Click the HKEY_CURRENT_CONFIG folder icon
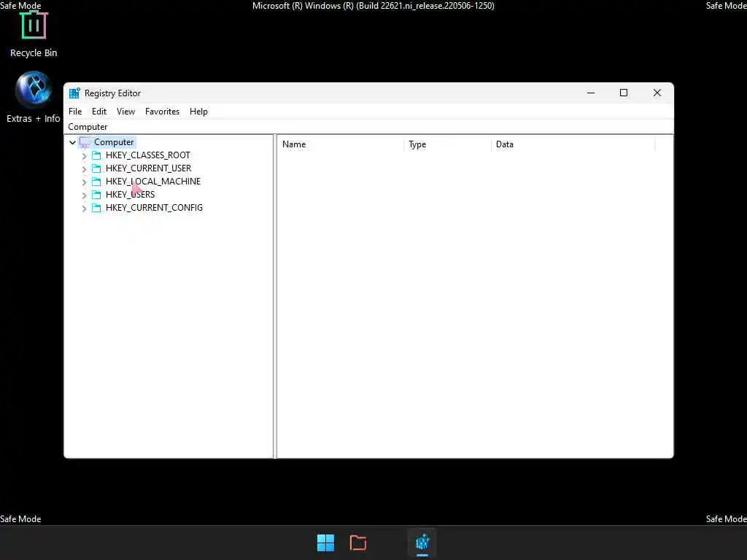Image resolution: width=747 pixels, height=560 pixels. coord(97,208)
